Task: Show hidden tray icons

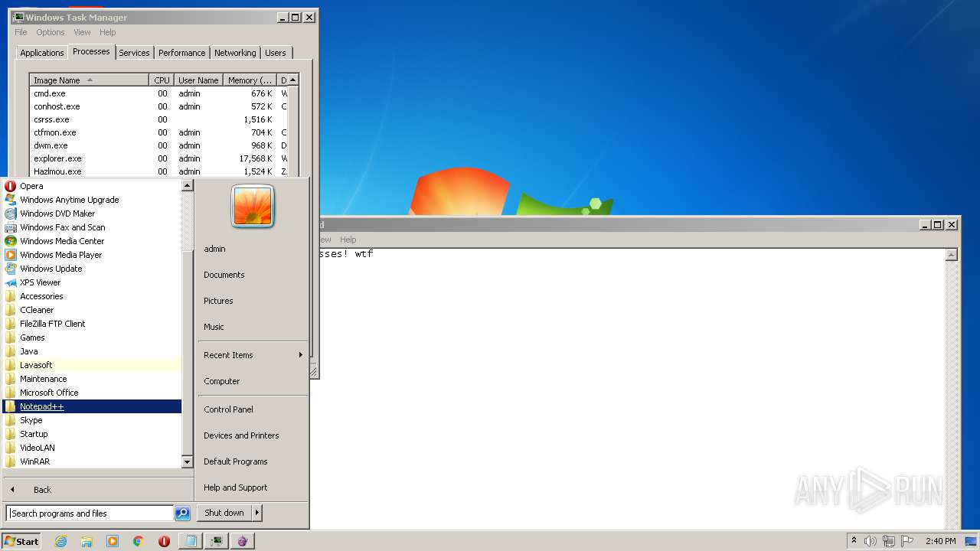Action: (854, 540)
